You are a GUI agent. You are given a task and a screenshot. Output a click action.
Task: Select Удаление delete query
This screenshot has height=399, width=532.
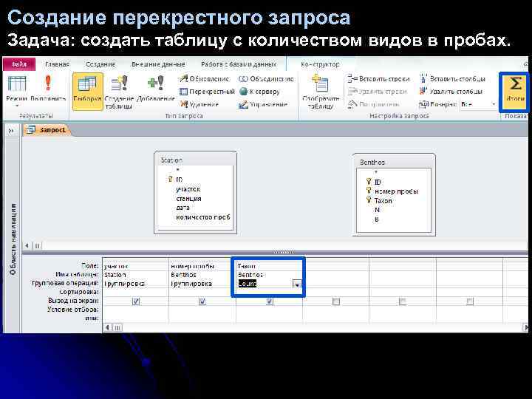199,104
